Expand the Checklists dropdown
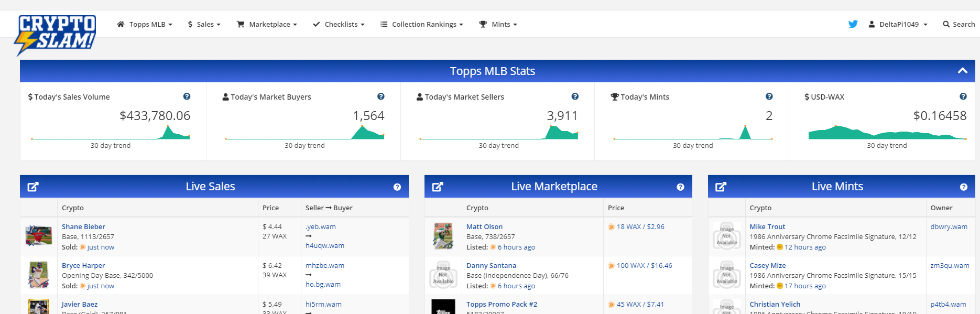This screenshot has height=314, width=980. point(339,24)
